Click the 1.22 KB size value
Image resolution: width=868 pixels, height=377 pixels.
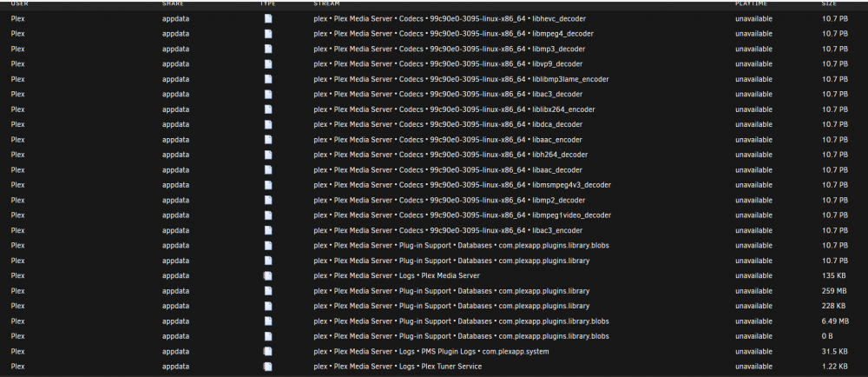[835, 367]
